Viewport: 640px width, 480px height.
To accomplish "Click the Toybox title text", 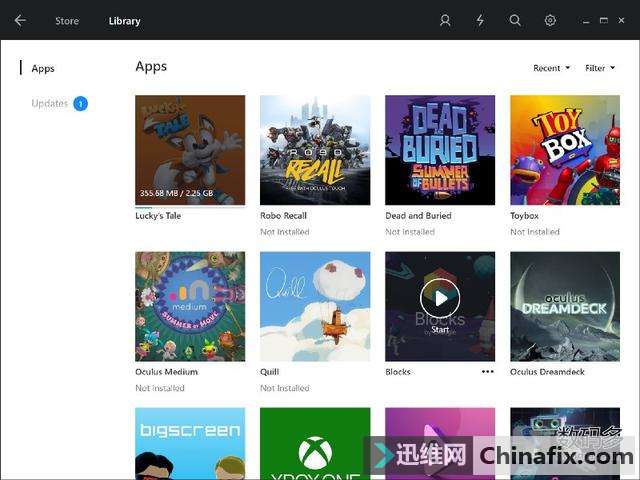I will (524, 216).
